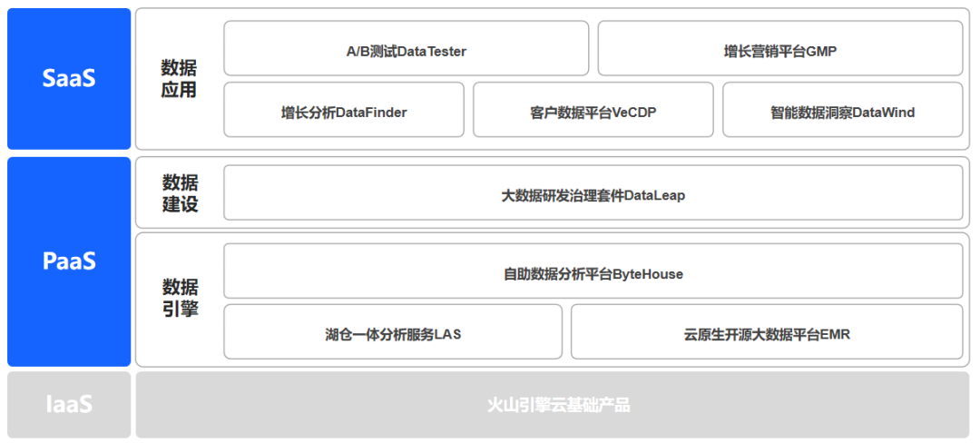Select the 增长分析DataFinder box

(x=344, y=109)
